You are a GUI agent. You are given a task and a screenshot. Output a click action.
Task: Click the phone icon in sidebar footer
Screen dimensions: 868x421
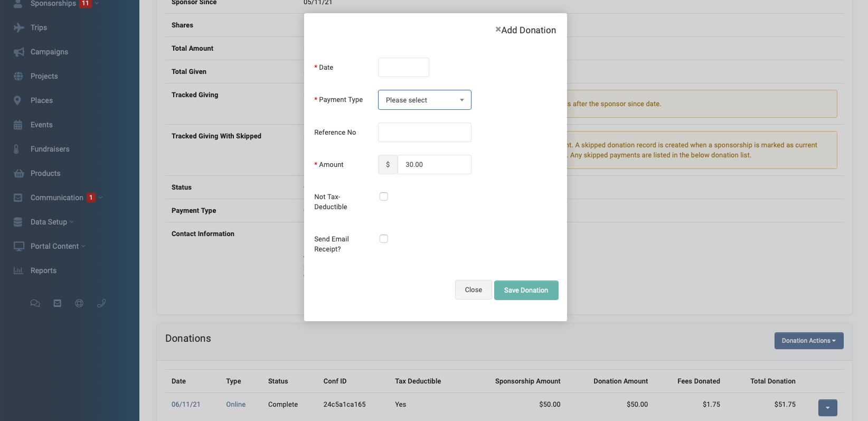click(x=101, y=303)
